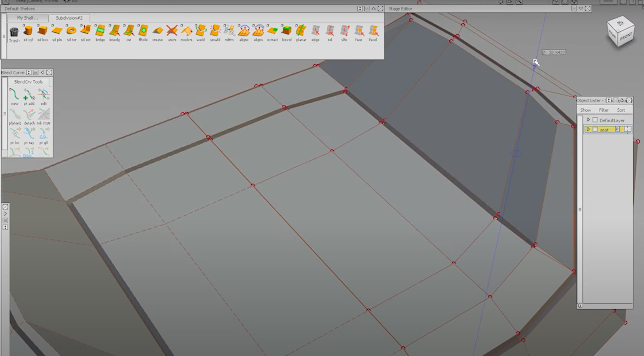This screenshot has width=644, height=356.
Task: Select the Subdivision#2 shelf tab
Action: point(70,18)
